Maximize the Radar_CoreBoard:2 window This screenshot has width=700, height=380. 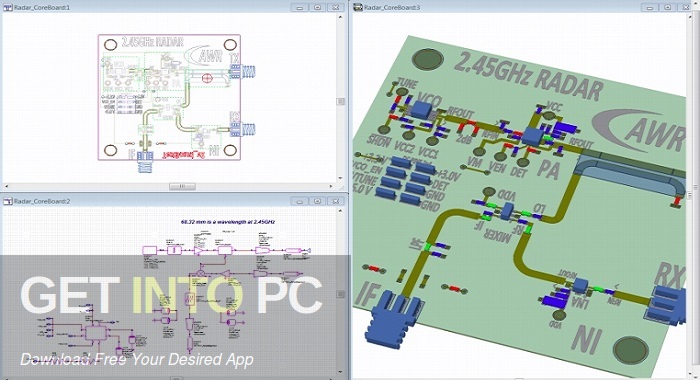tap(317, 201)
